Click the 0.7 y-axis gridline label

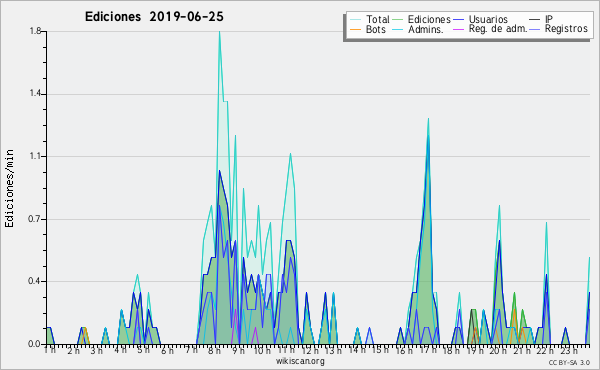click(34, 219)
